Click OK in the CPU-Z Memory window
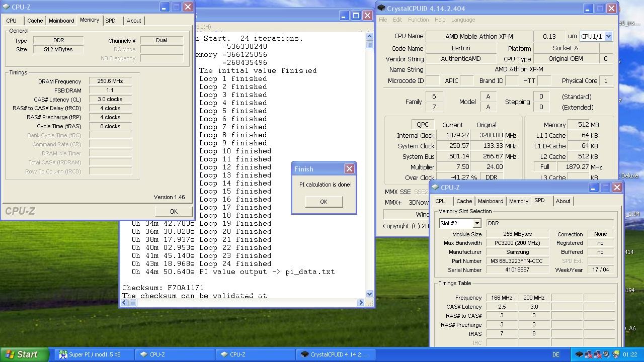Viewport: 644px width, 362px height. (x=174, y=212)
